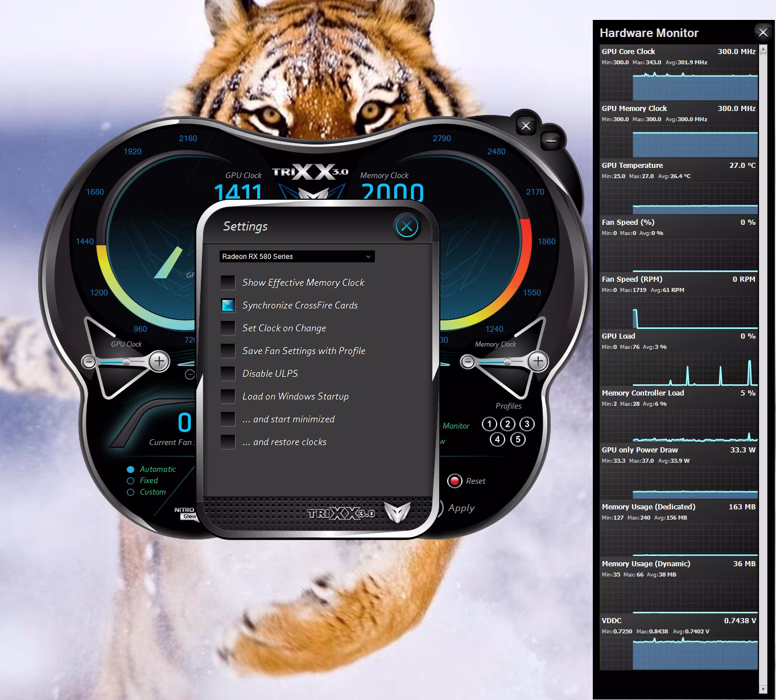Click the 'Hardware Monitor' title text

click(649, 33)
